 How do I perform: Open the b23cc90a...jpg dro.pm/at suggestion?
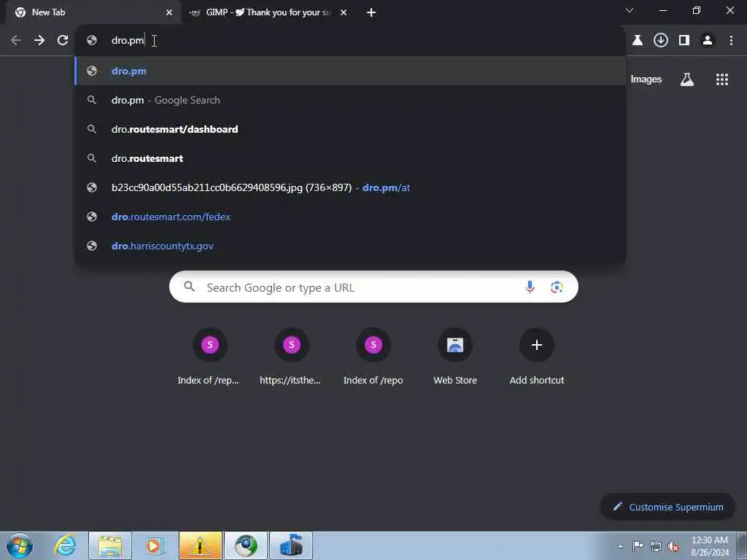350,187
